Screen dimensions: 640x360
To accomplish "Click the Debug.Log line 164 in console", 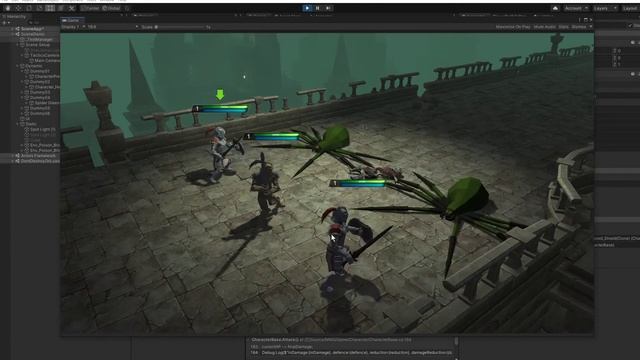I will (351, 353).
